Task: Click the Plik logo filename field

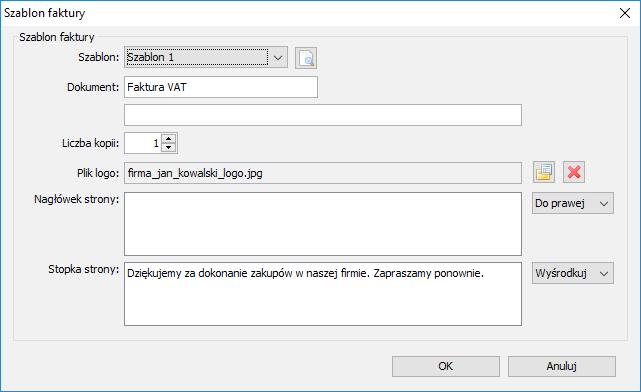Action: click(323, 173)
